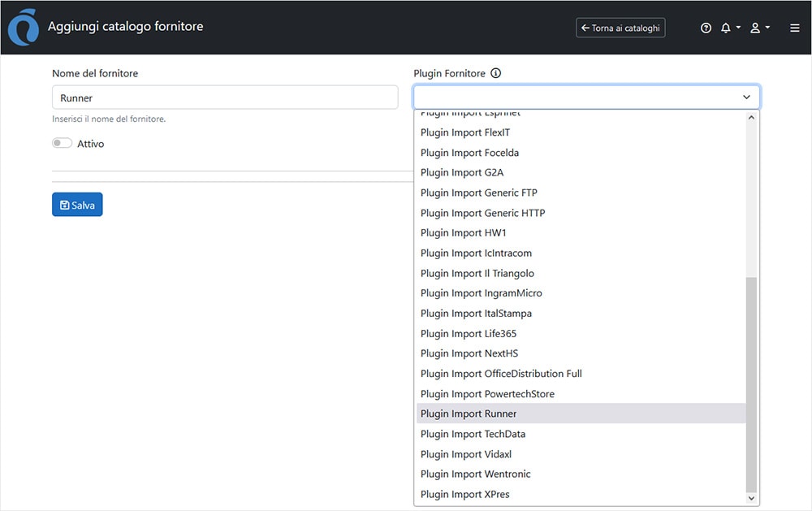812x511 pixels.
Task: Open the user account menu
Action: tap(759, 28)
